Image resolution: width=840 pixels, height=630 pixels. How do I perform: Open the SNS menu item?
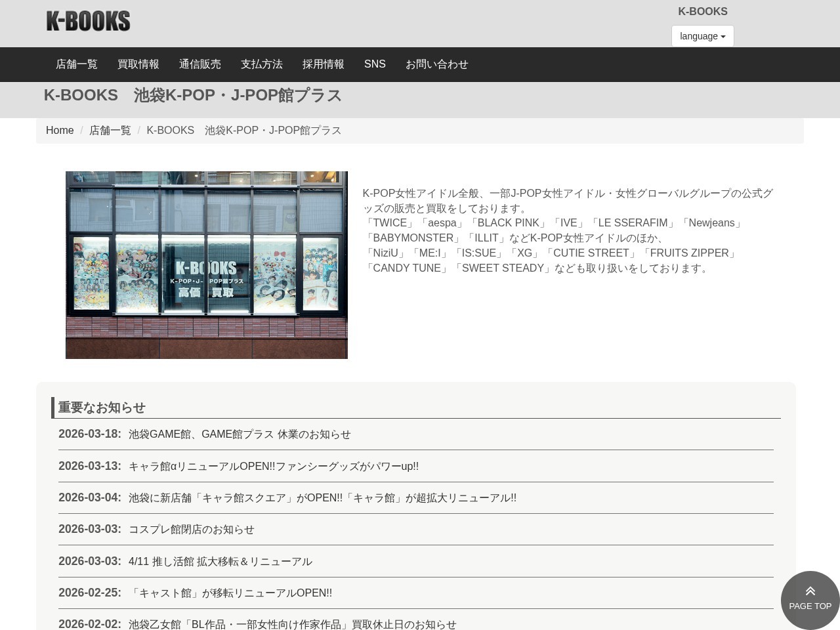[375, 64]
